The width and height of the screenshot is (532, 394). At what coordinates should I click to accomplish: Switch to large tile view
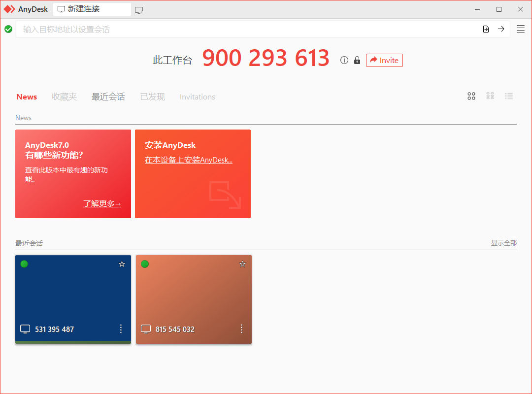tap(471, 96)
